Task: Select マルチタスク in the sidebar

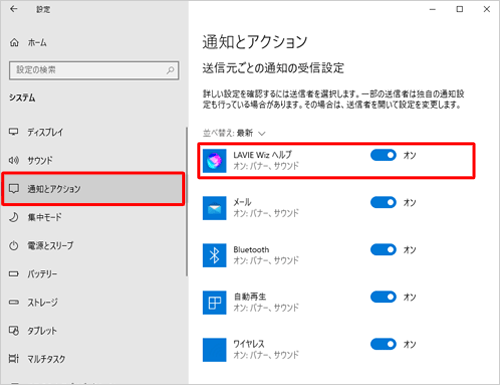Action: 93,359
